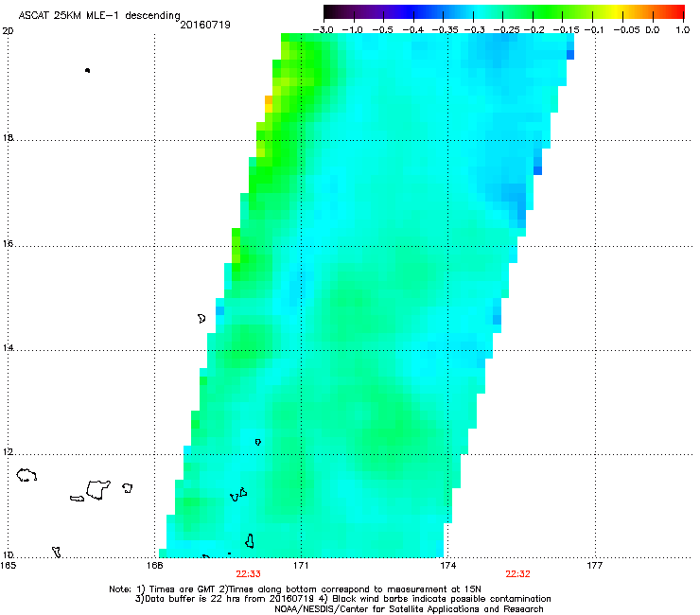Select the latitude 16 axis label
This screenshot has width=700, height=615.
coord(8,244)
